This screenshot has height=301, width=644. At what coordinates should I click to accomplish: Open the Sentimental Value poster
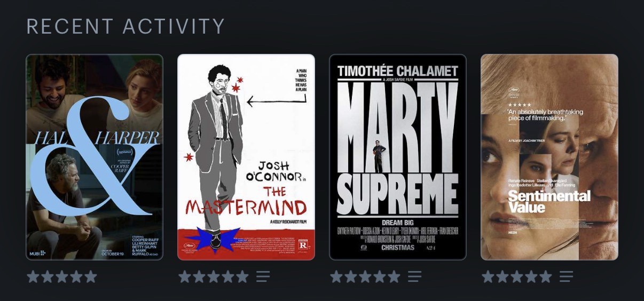pyautogui.click(x=549, y=157)
